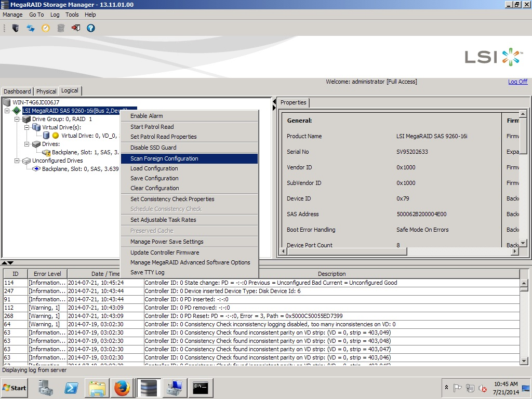
Task: Choose Enable Alarm from context menu
Action: click(x=189, y=116)
